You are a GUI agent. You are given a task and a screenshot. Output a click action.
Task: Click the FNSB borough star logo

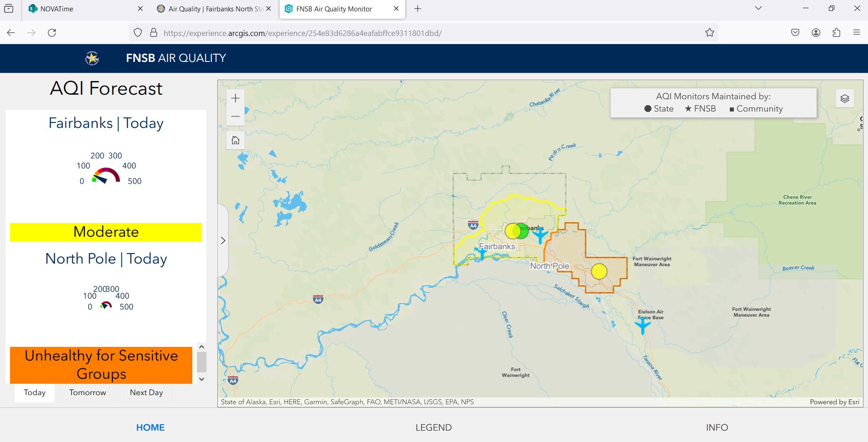pyautogui.click(x=92, y=58)
